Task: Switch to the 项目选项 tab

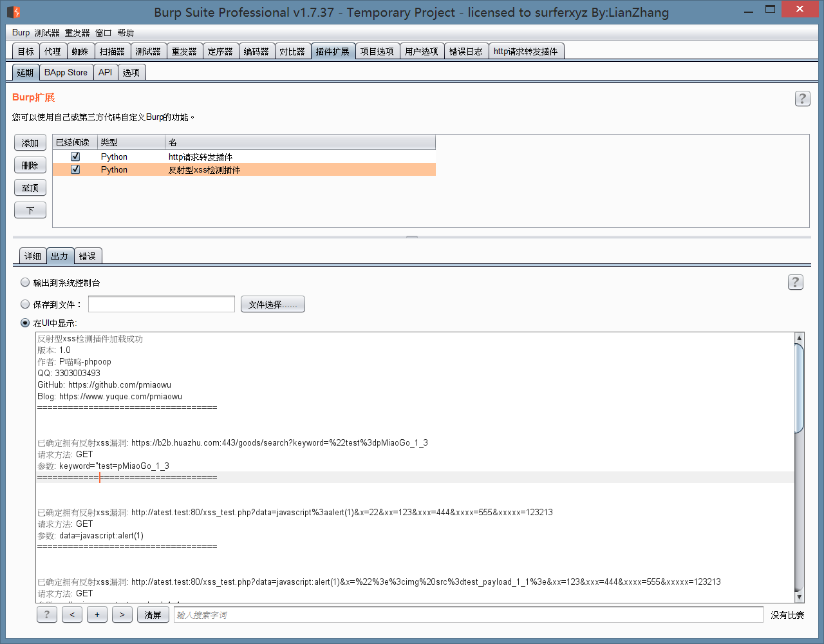Action: pos(377,52)
